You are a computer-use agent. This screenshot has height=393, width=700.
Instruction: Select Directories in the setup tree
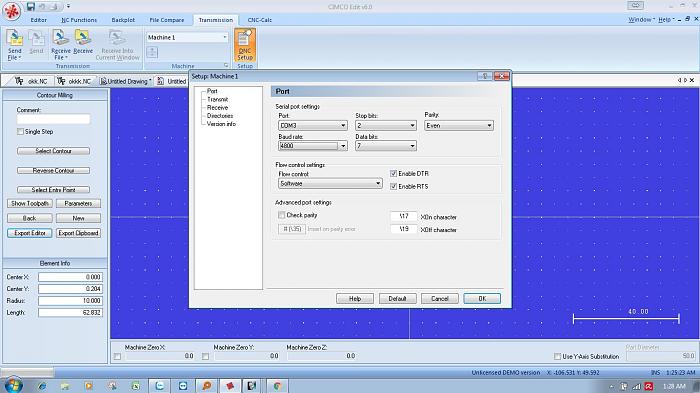[220, 116]
